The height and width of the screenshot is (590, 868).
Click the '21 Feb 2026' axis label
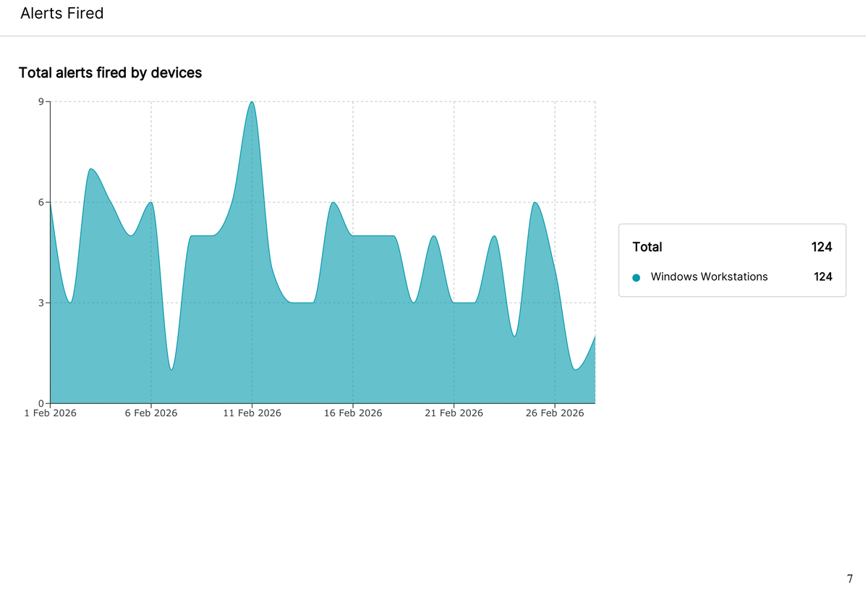tap(454, 413)
